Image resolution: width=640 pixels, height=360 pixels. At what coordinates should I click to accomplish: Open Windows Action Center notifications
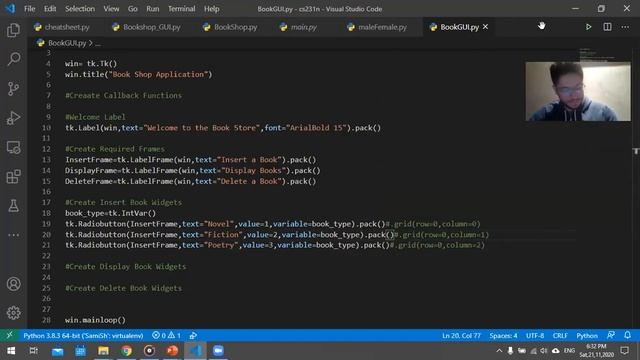coord(624,351)
